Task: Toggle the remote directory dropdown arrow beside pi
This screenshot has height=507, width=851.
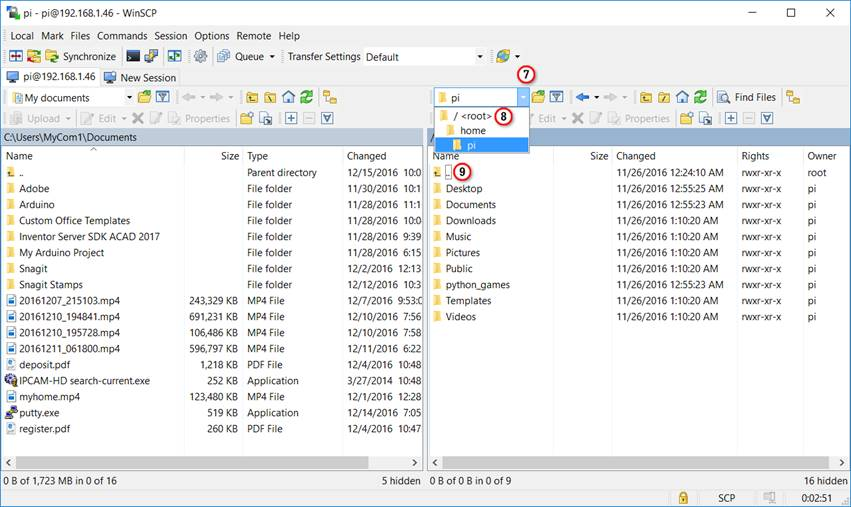Action: point(523,98)
